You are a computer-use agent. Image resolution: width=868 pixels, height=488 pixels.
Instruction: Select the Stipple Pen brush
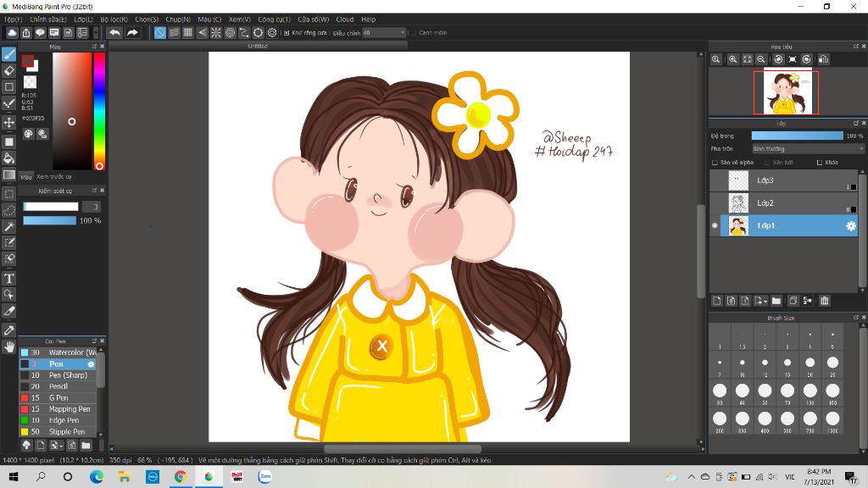pyautogui.click(x=58, y=431)
